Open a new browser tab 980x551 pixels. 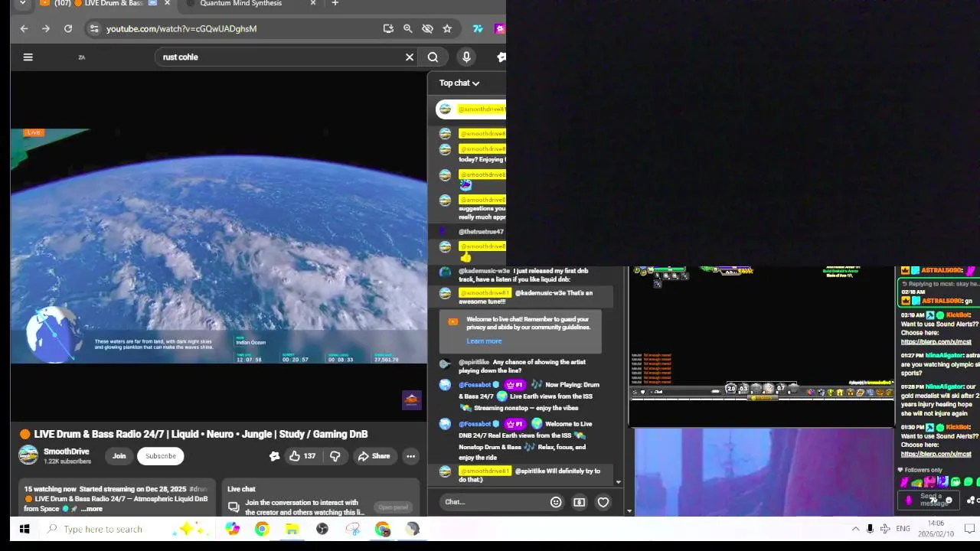point(335,4)
